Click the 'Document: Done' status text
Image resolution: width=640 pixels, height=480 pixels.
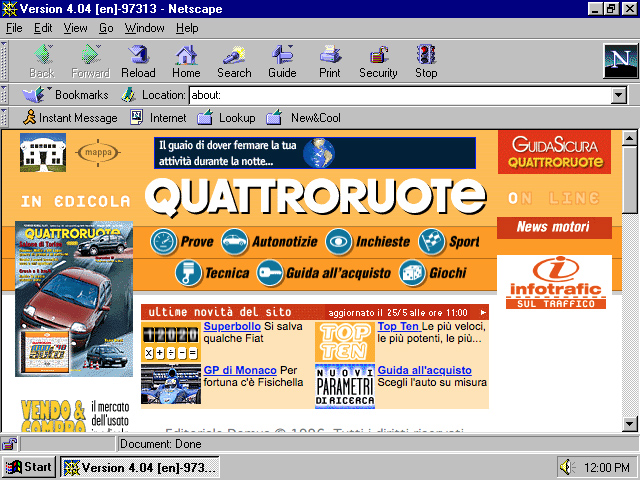pyautogui.click(x=161, y=444)
